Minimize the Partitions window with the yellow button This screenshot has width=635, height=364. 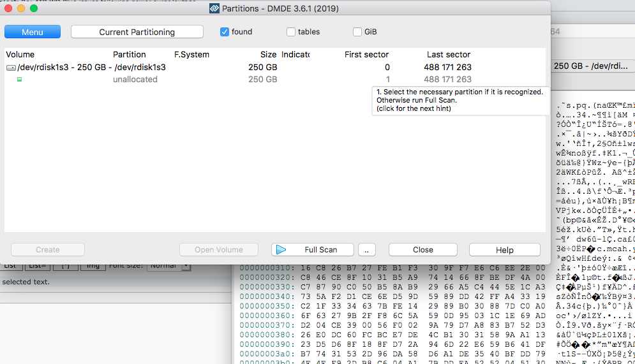tap(21, 8)
